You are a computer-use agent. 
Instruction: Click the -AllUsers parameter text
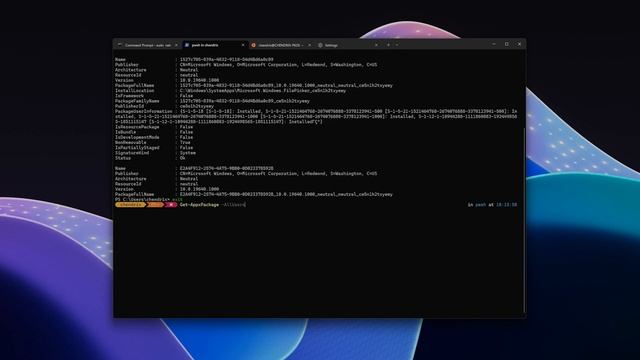tap(233, 205)
